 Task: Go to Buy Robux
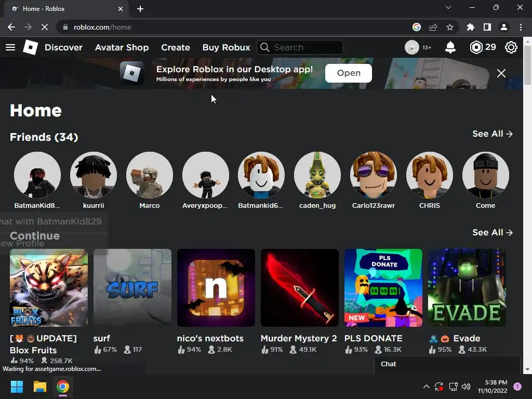click(x=227, y=47)
